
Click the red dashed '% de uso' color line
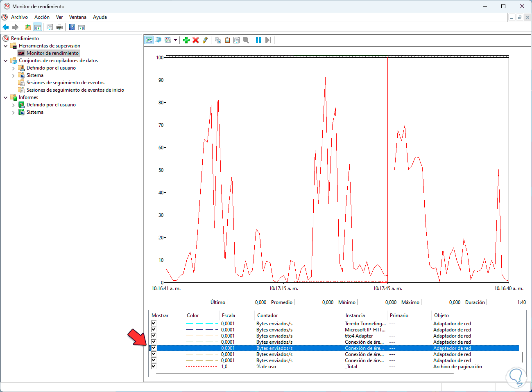(x=201, y=367)
